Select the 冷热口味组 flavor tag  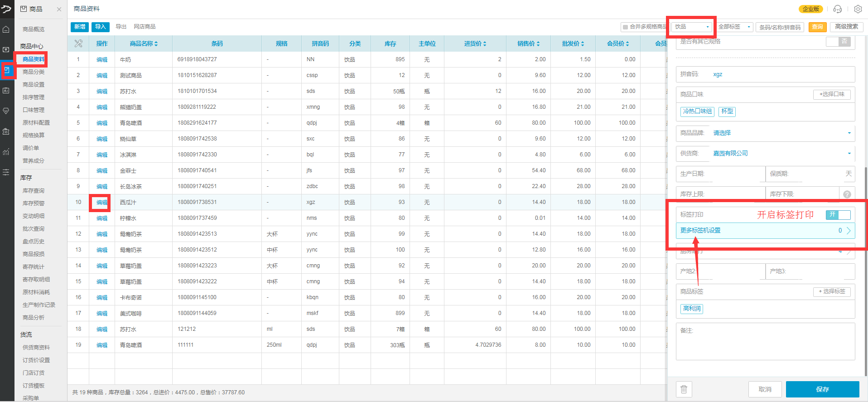[698, 111]
